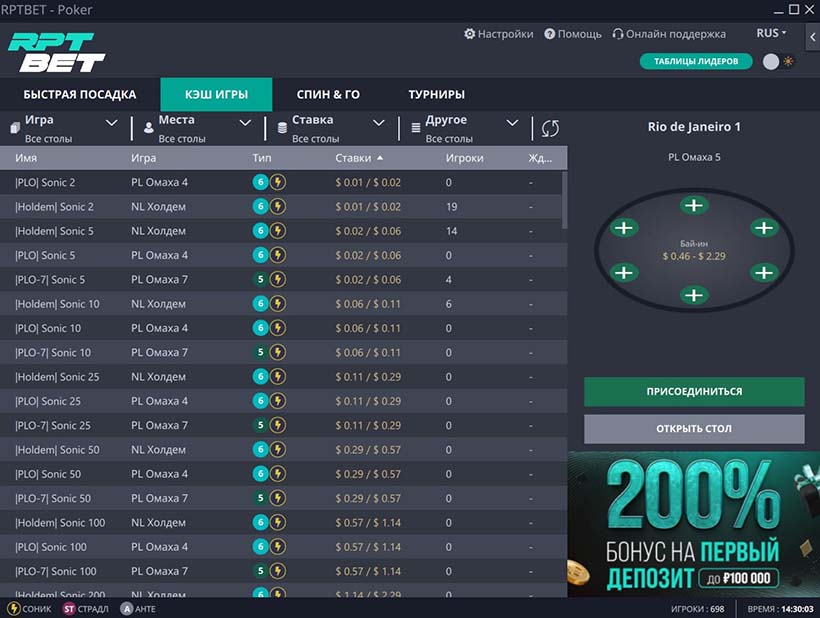Open the 200% first deposit bonus banner

pyautogui.click(x=693, y=524)
